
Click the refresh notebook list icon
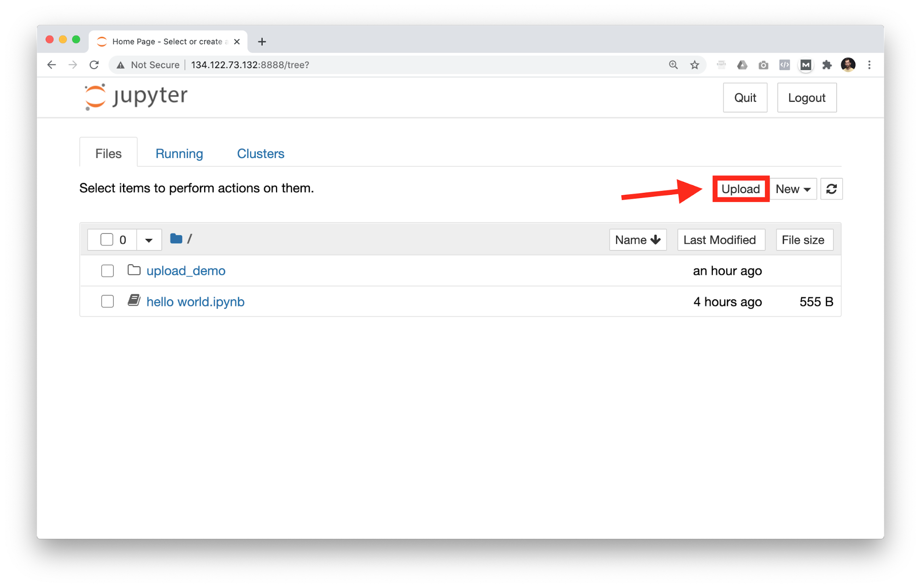831,189
